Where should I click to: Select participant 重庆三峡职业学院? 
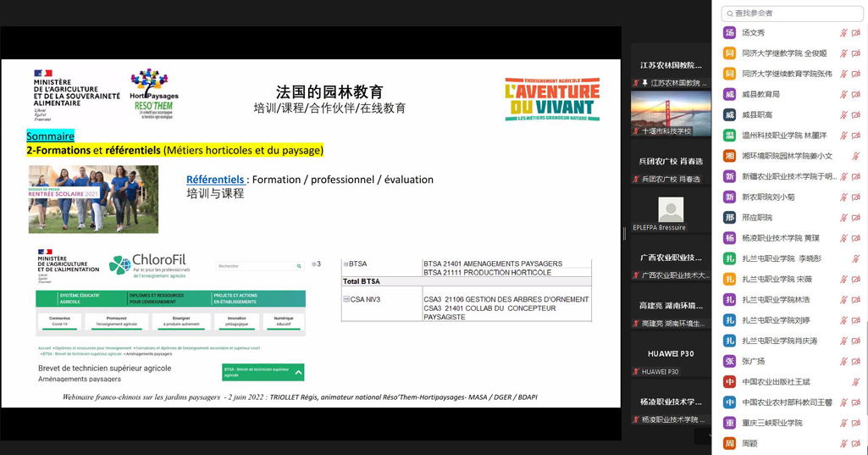[792, 422]
